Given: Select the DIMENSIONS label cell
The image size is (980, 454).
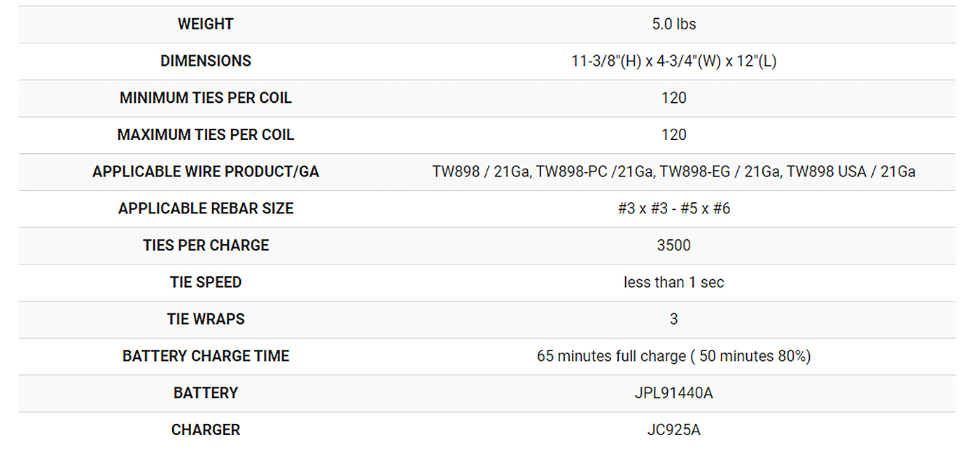Looking at the screenshot, I should coord(205,61).
